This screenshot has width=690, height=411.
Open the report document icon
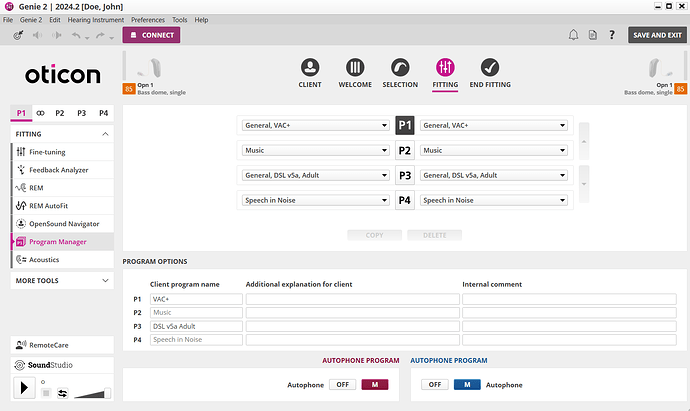[593, 35]
